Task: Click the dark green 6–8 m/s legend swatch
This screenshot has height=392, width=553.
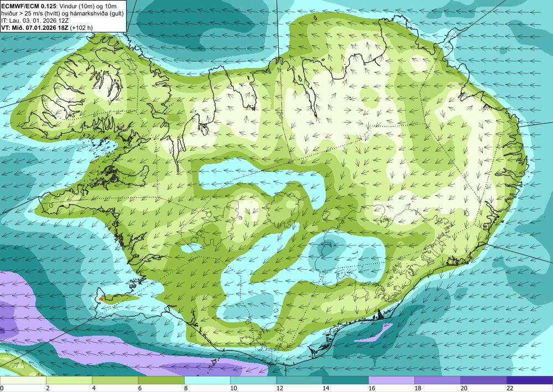Action: coord(161,380)
